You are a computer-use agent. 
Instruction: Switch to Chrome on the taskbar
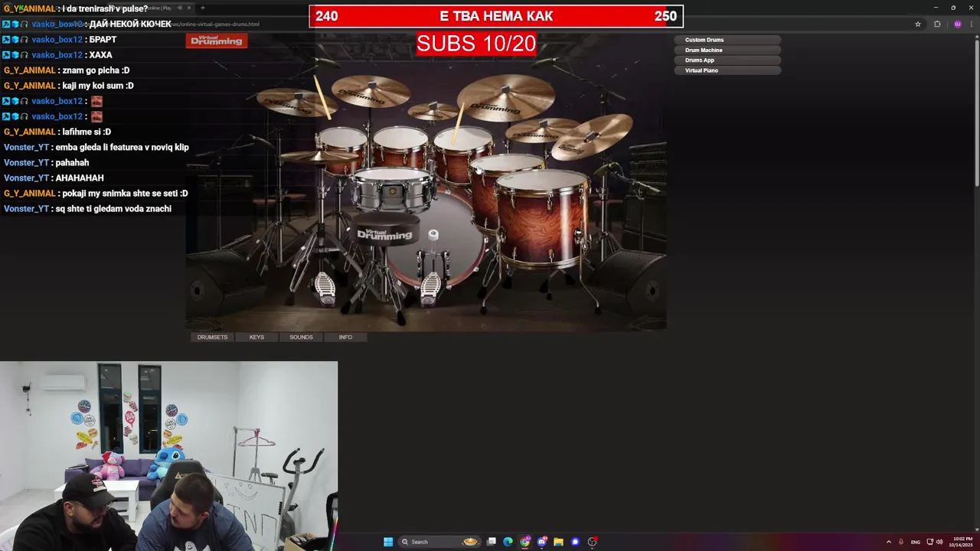pos(525,542)
